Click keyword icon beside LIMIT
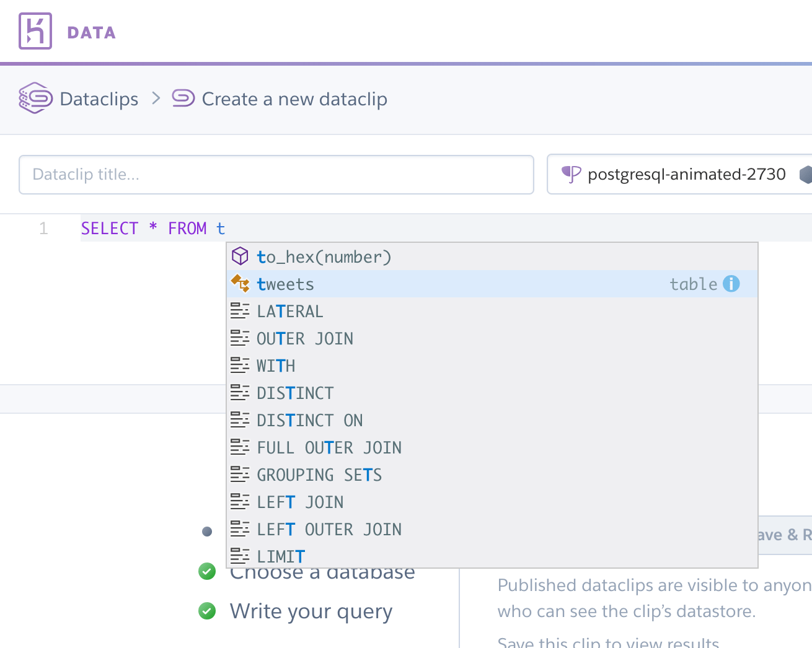 click(x=240, y=556)
